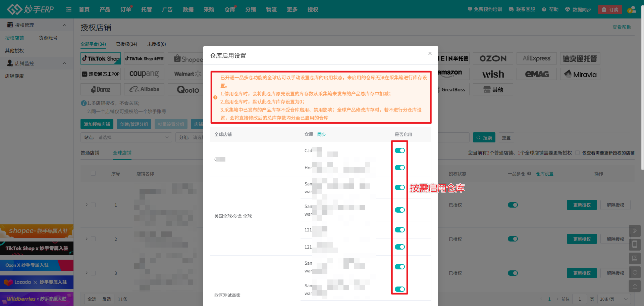Toggle 一品多仓 switch for store row 3
The height and width of the screenshot is (306, 644).
pyautogui.click(x=513, y=273)
